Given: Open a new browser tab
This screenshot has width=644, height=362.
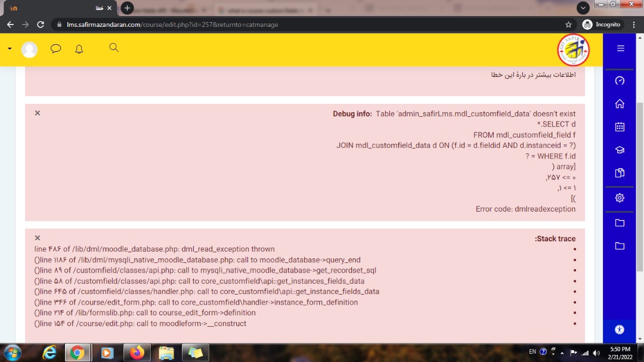Looking at the screenshot, I should [x=127, y=8].
